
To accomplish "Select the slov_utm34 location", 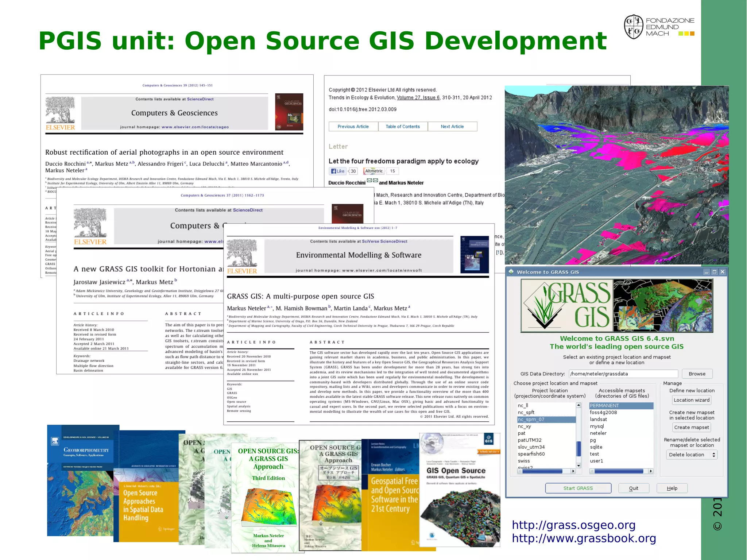I will (x=546, y=447).
